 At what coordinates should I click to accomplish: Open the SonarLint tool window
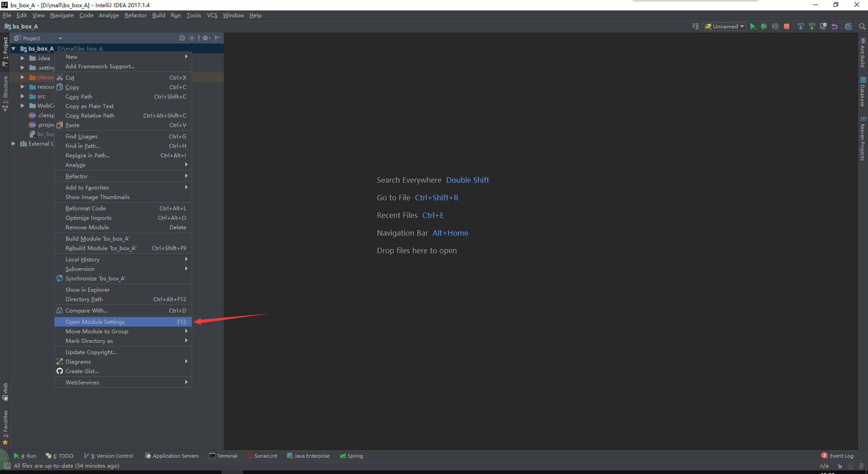[x=262, y=456]
